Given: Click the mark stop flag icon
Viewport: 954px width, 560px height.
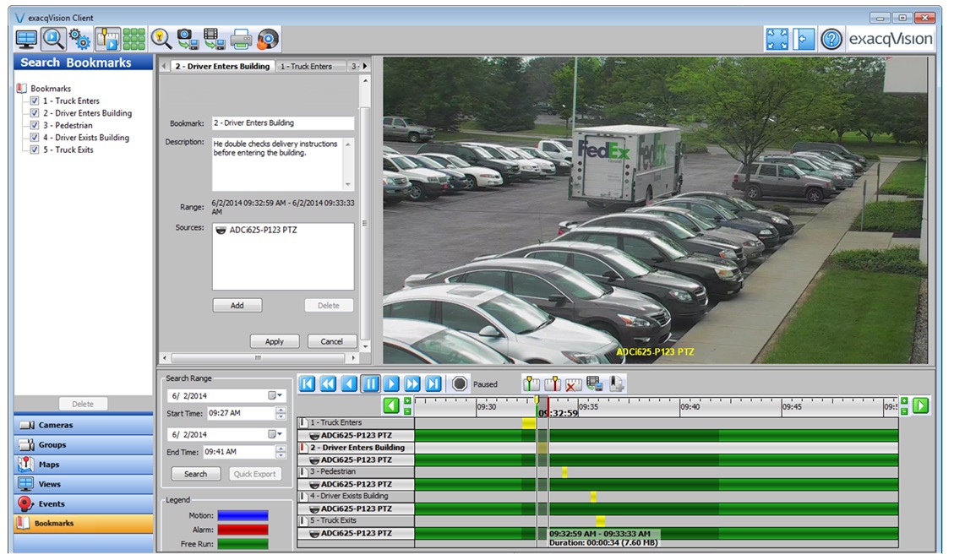Looking at the screenshot, I should [x=553, y=383].
